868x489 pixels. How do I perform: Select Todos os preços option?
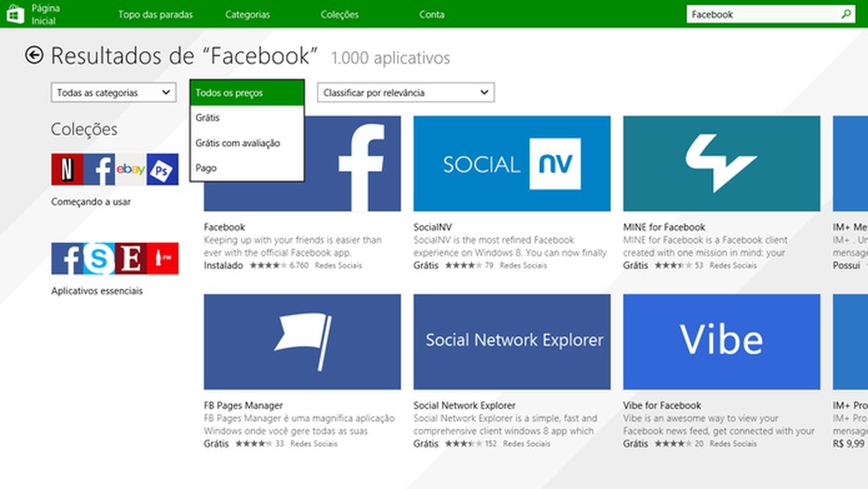click(247, 93)
